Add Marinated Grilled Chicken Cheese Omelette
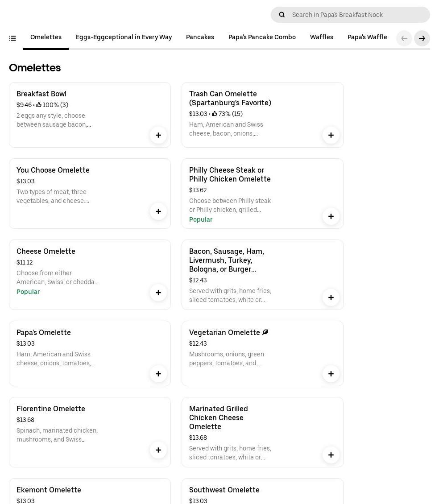Screen dimensions: 439x504 pos(331,455)
